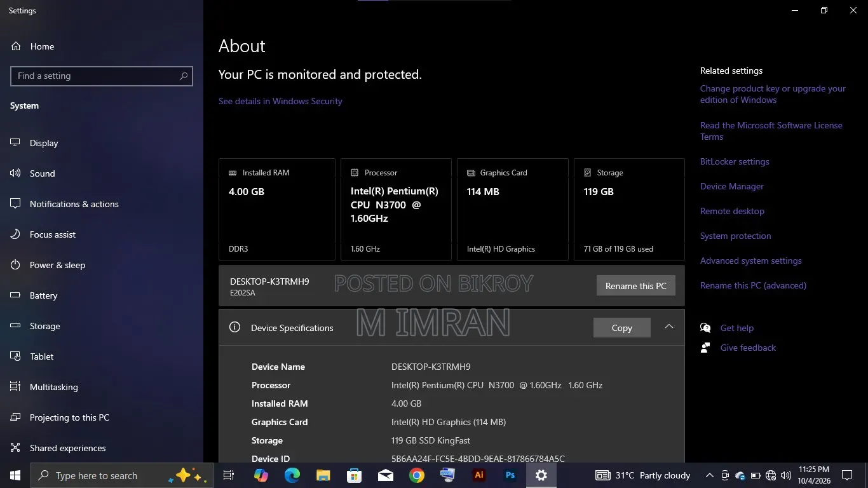
Task: Open Advanced system settings link
Action: 750,261
